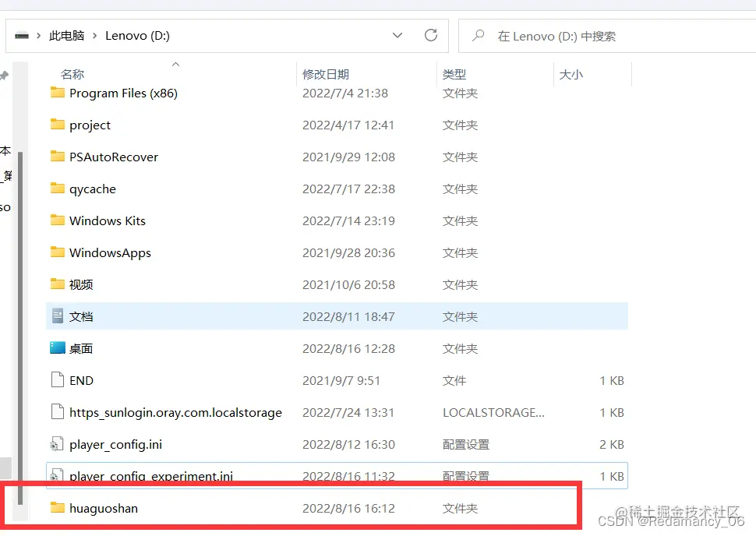
Task: Click the END file icon
Action: 58,380
